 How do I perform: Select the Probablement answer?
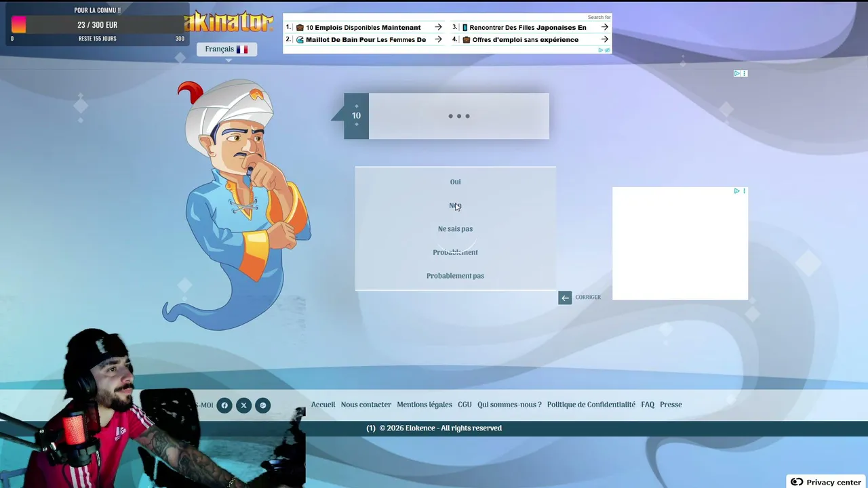[455, 252]
